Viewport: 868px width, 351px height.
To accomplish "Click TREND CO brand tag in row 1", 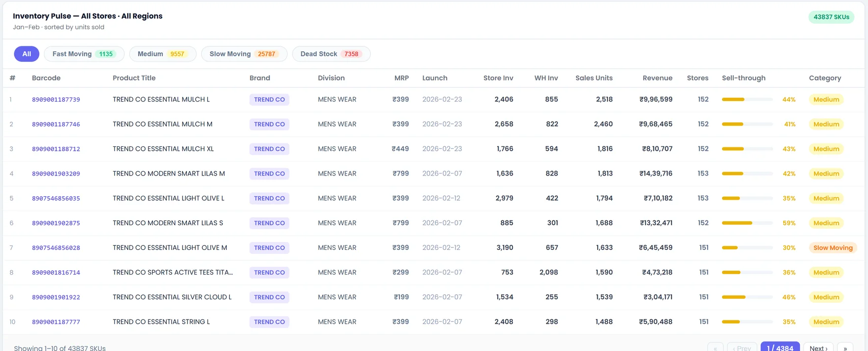I will [269, 100].
